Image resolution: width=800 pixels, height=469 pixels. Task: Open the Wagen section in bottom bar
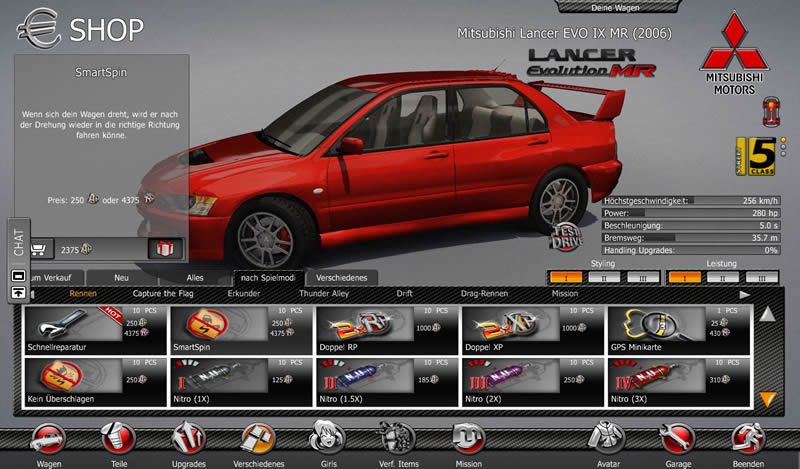click(x=47, y=440)
